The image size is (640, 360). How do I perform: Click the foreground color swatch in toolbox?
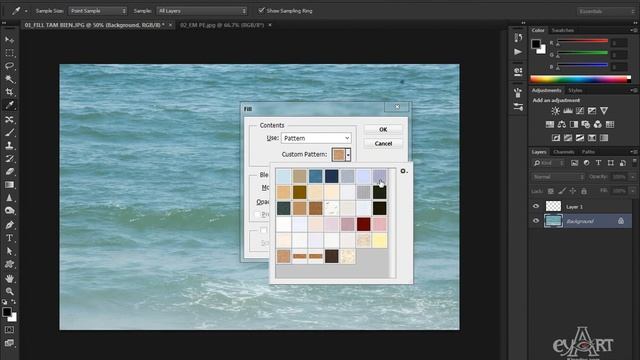click(x=7, y=312)
